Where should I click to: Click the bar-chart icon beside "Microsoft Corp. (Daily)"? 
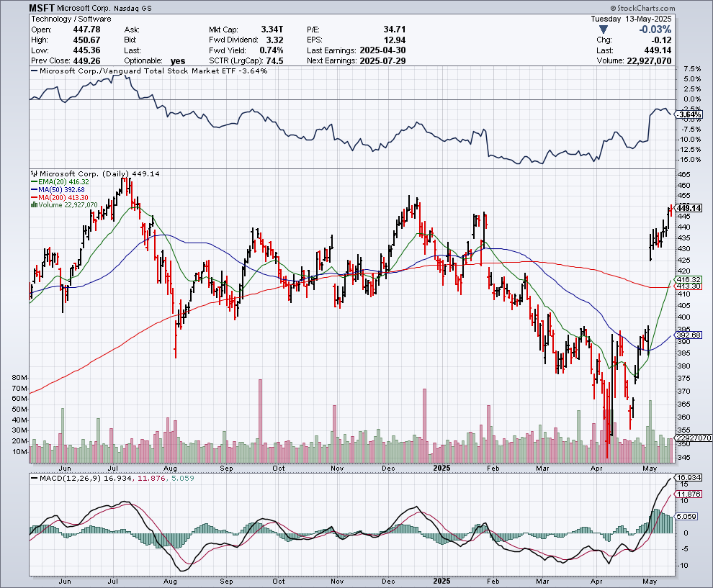35,173
